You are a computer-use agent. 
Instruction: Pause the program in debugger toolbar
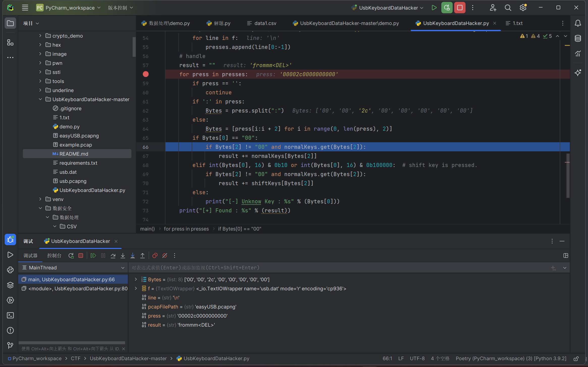(x=103, y=256)
